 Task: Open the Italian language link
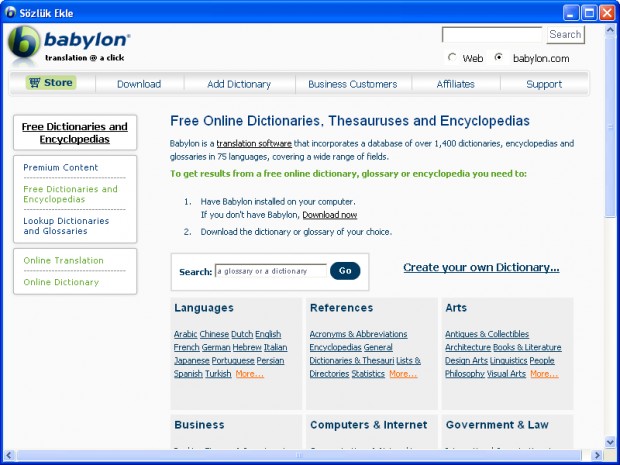[x=276, y=347]
